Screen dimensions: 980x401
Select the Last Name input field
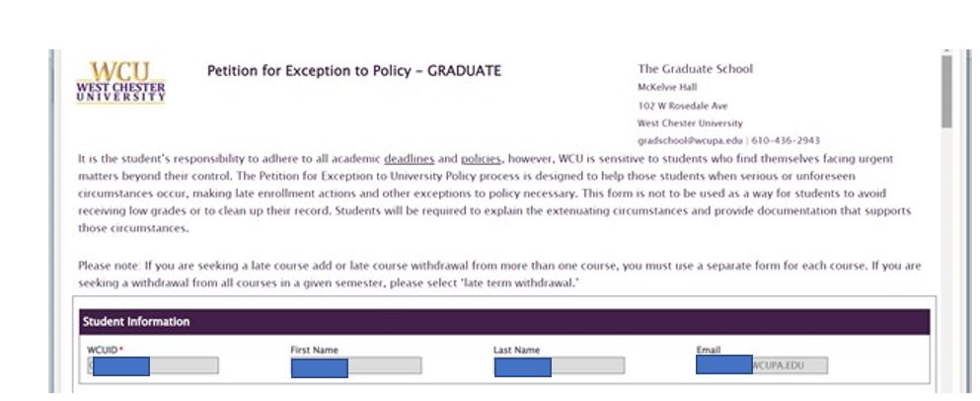559,366
